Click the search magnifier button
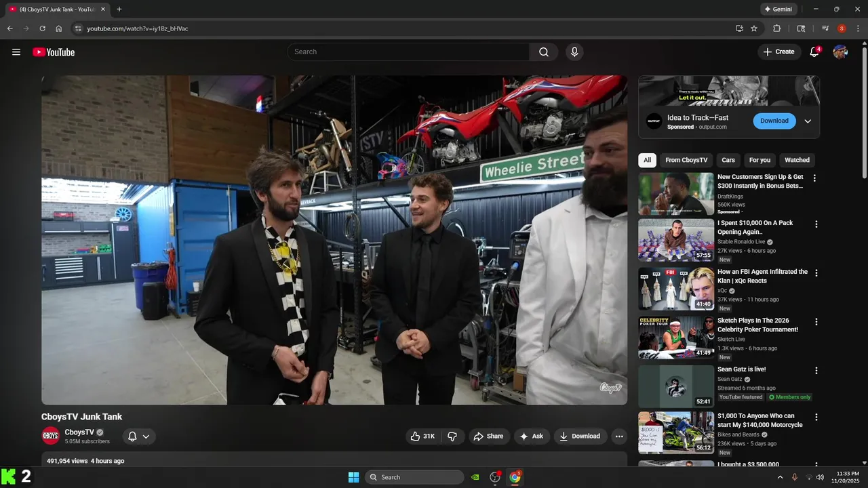 pos(544,52)
